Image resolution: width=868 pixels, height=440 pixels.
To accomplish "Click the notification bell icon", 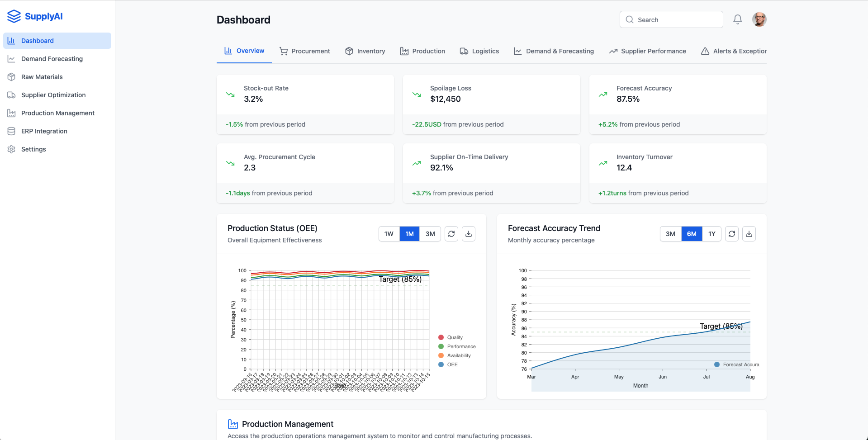I will 737,19.
